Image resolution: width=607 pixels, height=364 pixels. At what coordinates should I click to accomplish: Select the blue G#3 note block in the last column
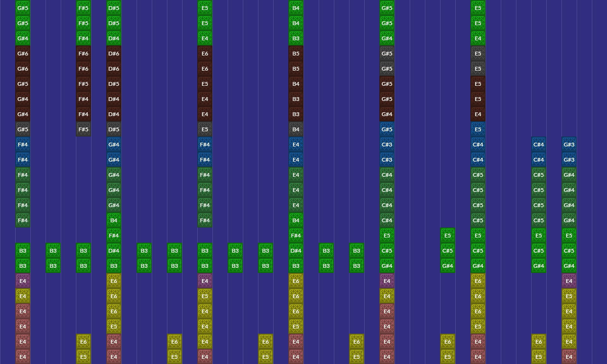click(x=569, y=145)
